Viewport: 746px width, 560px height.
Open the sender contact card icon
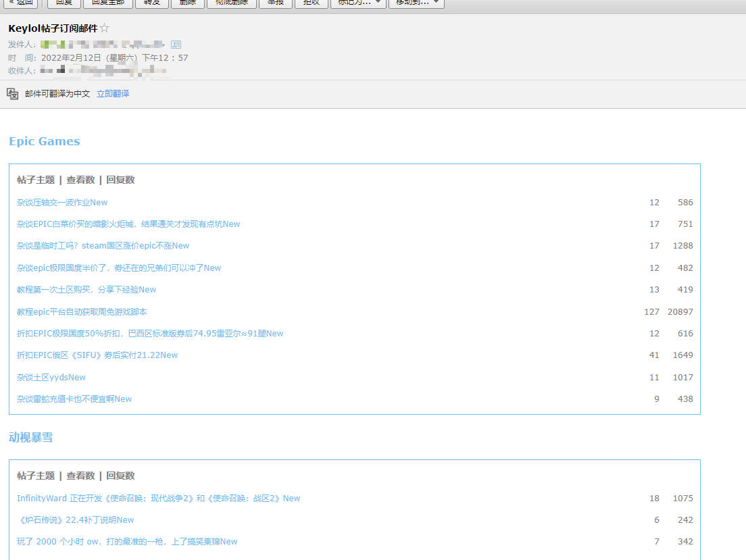(176, 45)
